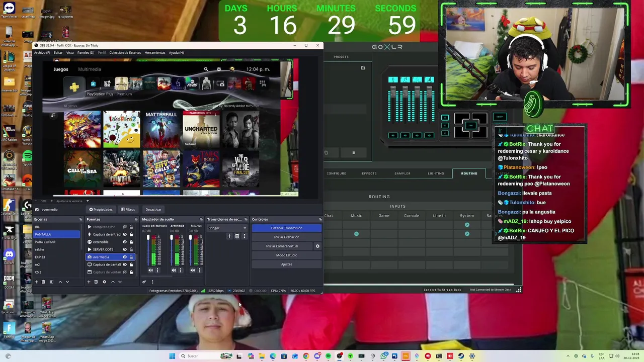Add new scene with plus icon
This screenshot has width=644, height=362.
click(x=36, y=282)
